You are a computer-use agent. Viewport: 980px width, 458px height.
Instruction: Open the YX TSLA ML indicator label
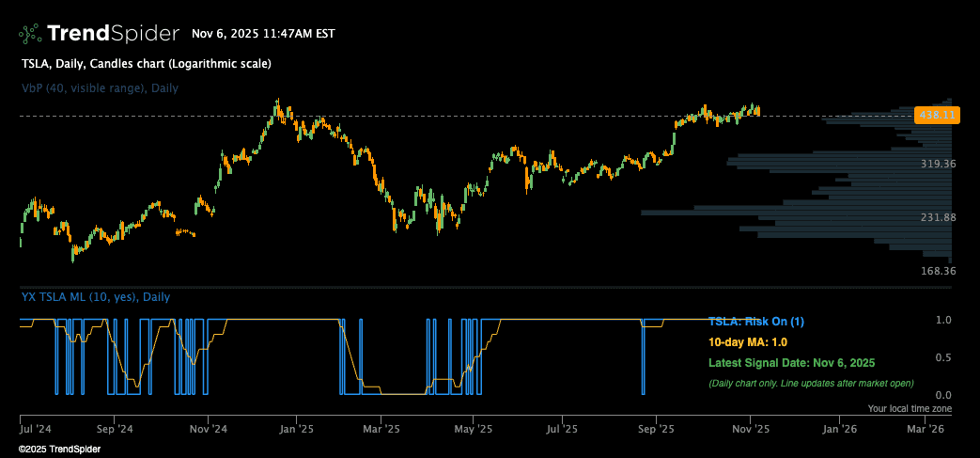click(x=95, y=297)
